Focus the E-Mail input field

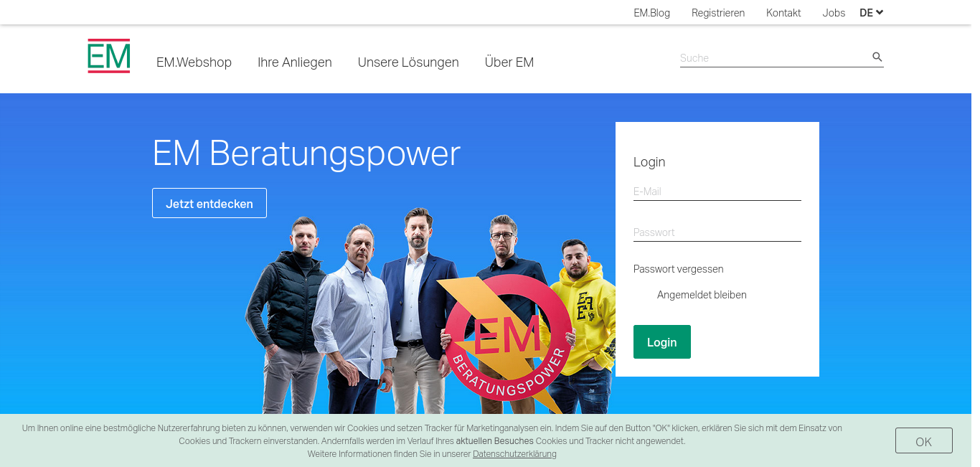click(717, 192)
